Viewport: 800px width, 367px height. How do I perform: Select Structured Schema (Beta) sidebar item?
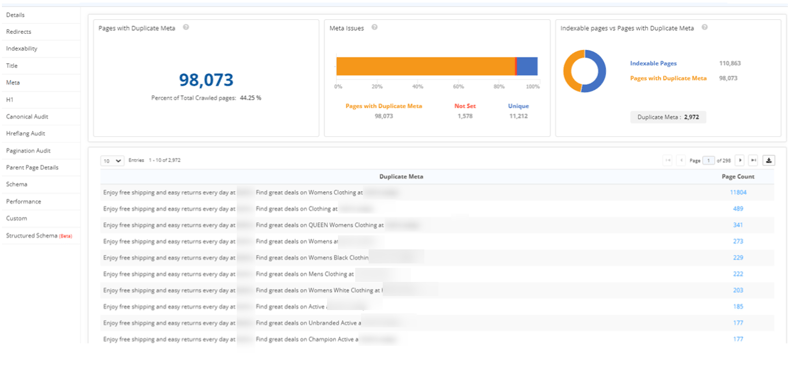39,236
